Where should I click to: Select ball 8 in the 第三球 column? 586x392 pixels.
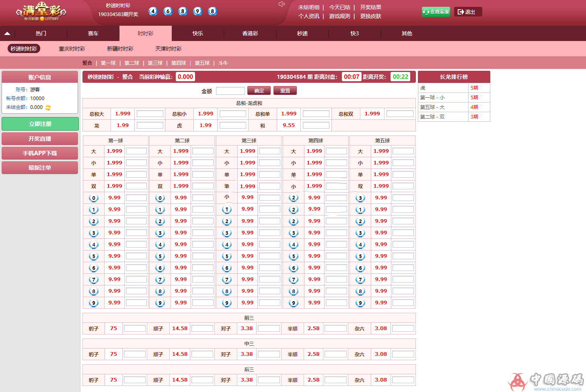tap(227, 291)
